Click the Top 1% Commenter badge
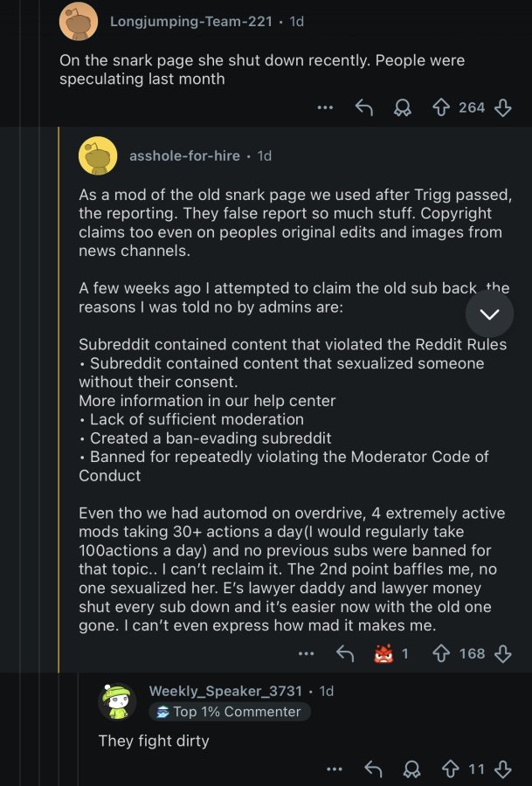This screenshot has height=786, width=532. (230, 711)
